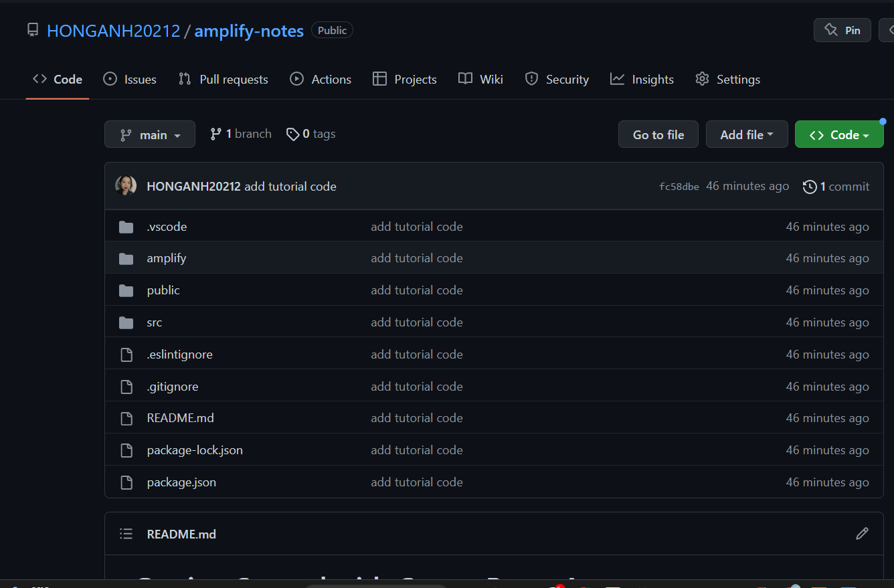Image resolution: width=894 pixels, height=588 pixels.
Task: Open commit fc58dbe hash link
Action: [679, 187]
